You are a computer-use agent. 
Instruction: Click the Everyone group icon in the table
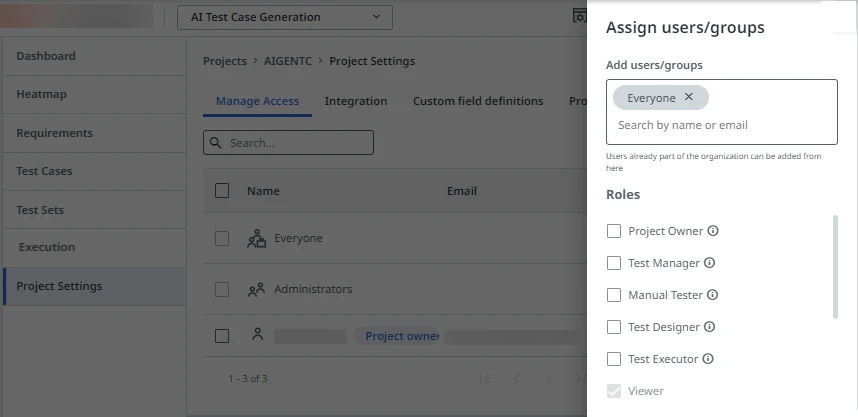(x=256, y=239)
